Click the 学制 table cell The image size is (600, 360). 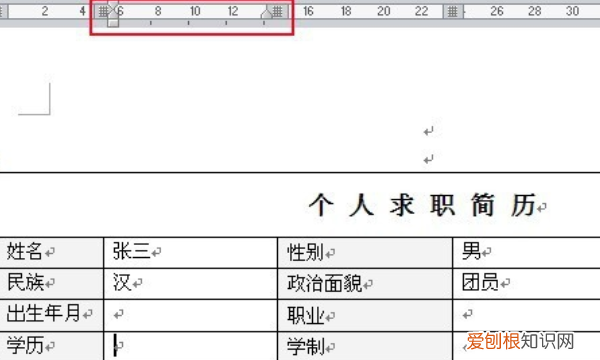pyautogui.click(x=365, y=346)
